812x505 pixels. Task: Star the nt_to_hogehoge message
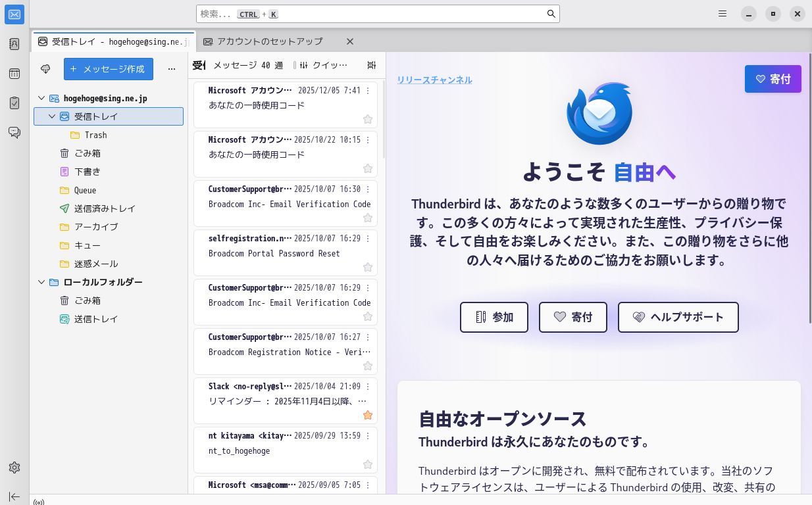pyautogui.click(x=368, y=464)
